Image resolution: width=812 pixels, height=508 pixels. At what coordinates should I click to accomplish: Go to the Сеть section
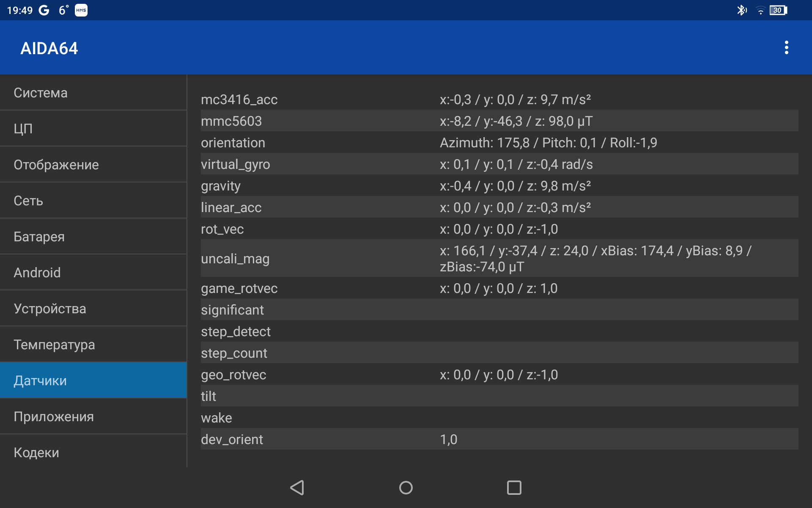point(93,201)
